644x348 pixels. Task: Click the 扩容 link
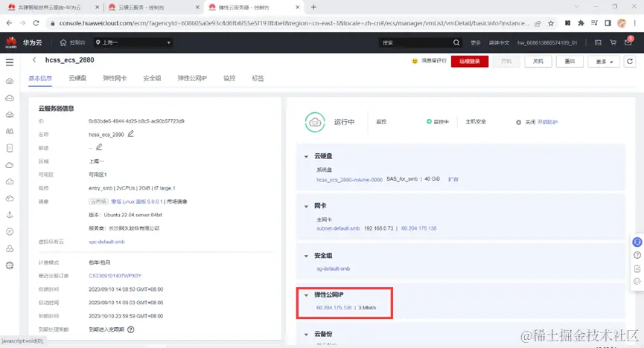tap(453, 179)
